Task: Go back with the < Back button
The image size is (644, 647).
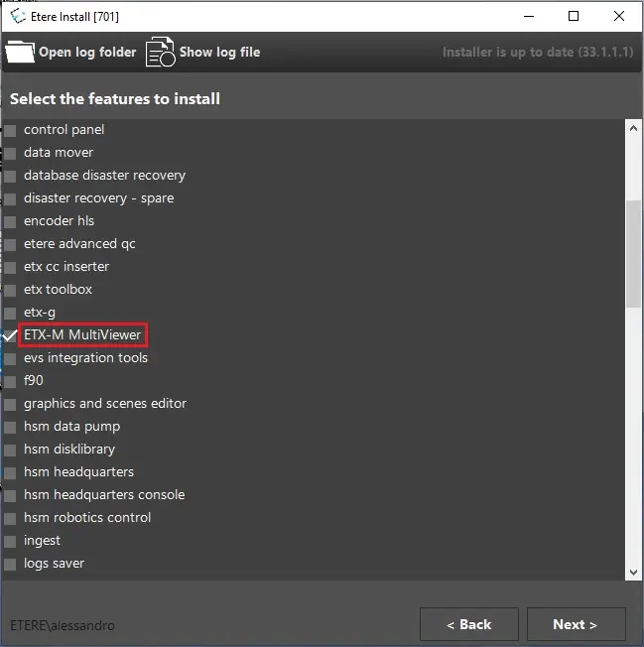Action: point(468,624)
